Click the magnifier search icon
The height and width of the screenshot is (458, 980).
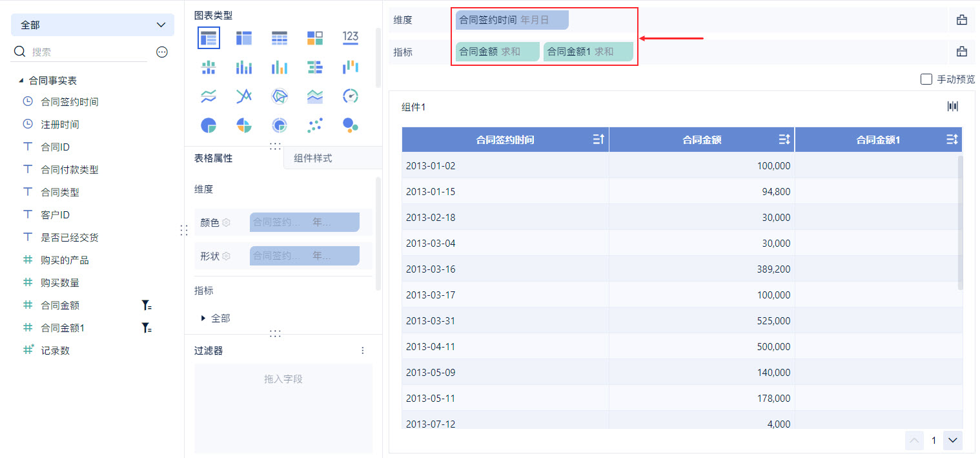click(20, 52)
